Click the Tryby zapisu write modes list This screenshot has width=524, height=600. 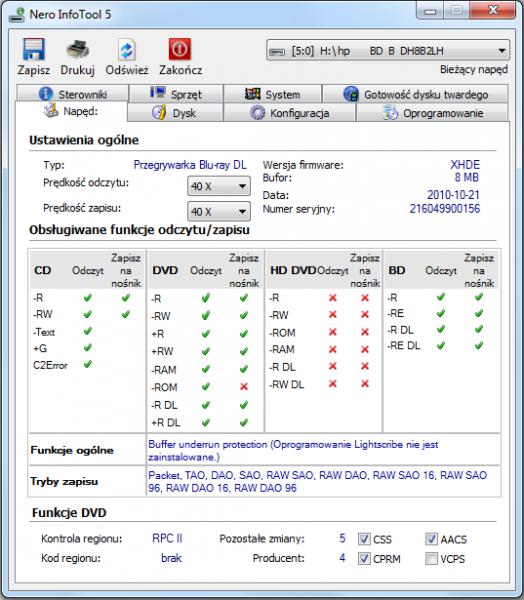click(317, 481)
